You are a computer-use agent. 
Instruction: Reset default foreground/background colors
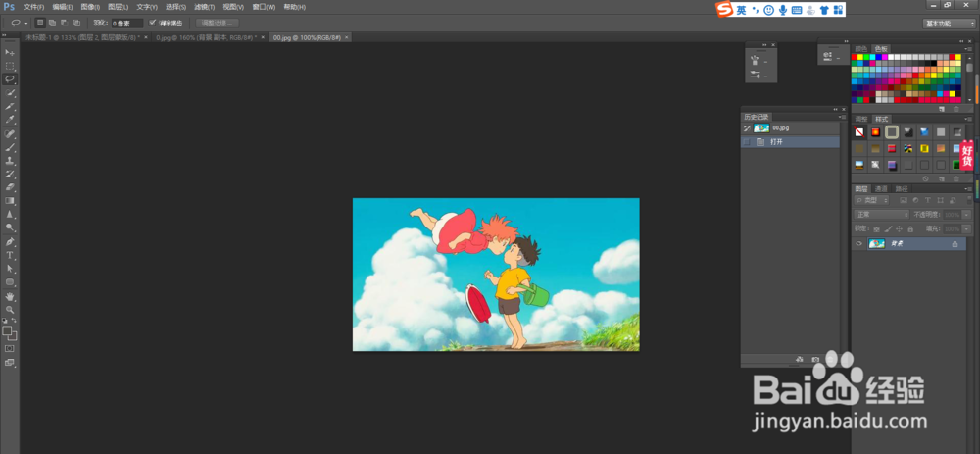(x=5, y=321)
